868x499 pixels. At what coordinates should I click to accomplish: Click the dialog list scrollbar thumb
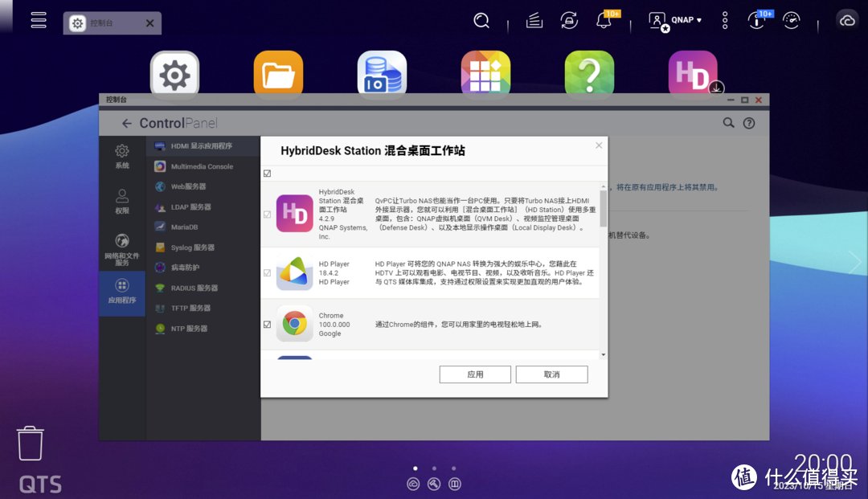click(x=603, y=209)
